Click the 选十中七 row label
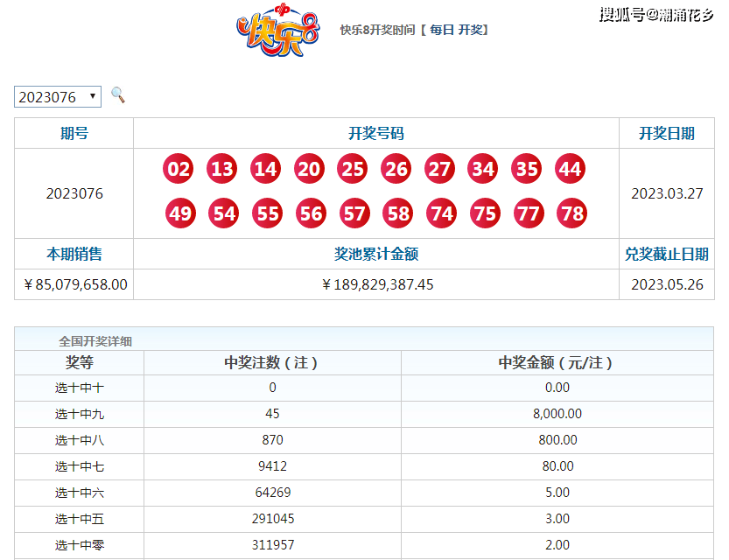The height and width of the screenshot is (560, 729). pos(80,466)
